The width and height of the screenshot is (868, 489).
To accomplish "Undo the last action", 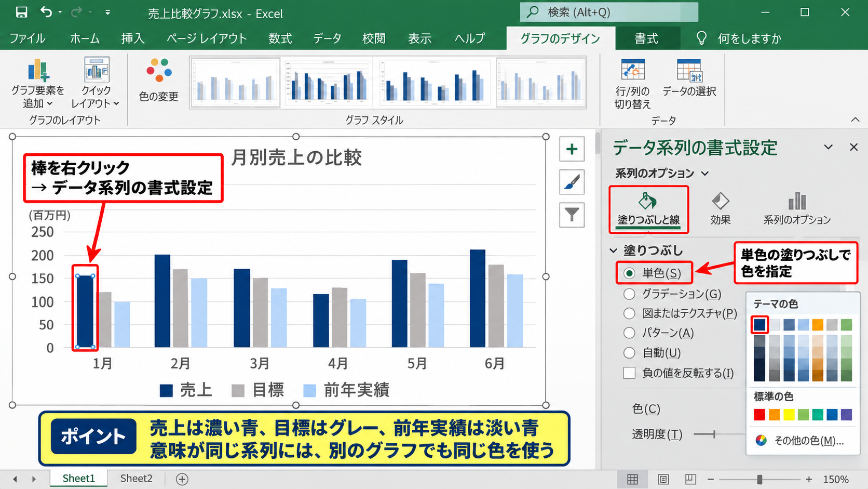I will [x=46, y=12].
